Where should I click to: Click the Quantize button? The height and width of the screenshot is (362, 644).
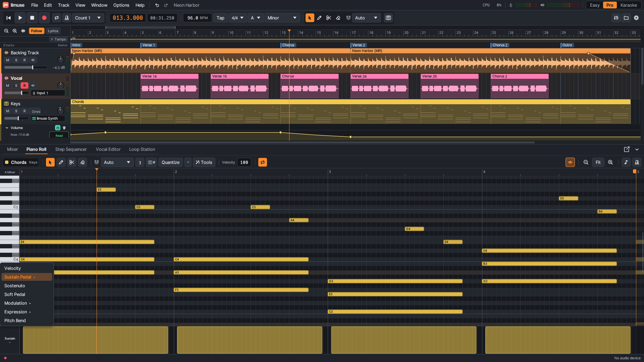[171, 162]
